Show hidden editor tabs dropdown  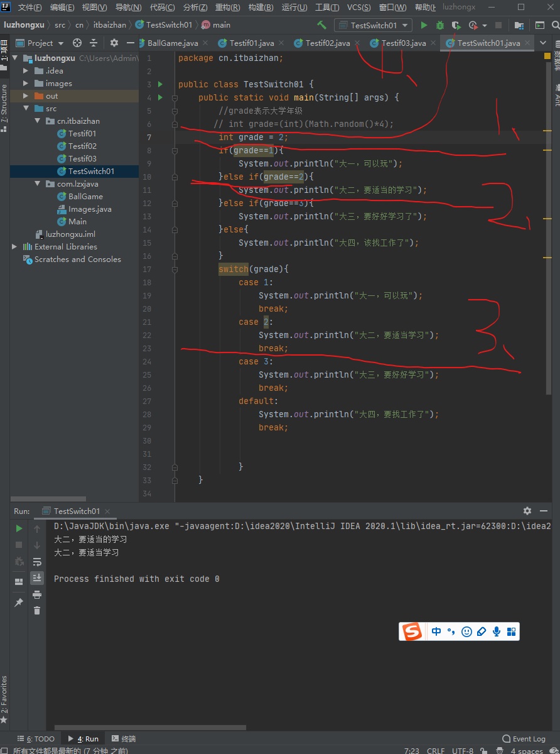[x=543, y=43]
